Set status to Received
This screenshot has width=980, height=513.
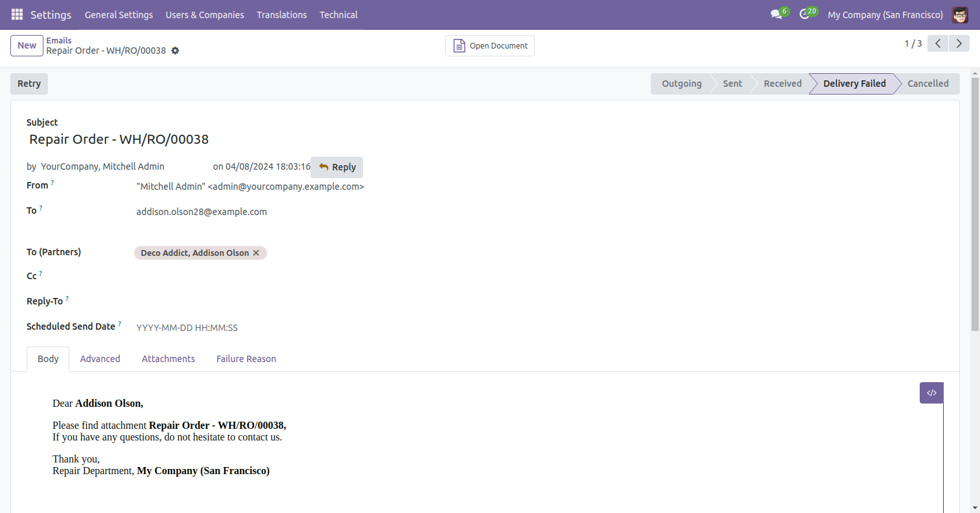click(x=782, y=84)
